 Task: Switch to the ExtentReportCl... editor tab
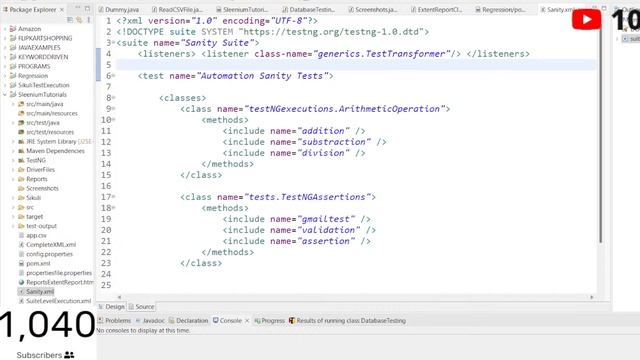tap(436, 9)
